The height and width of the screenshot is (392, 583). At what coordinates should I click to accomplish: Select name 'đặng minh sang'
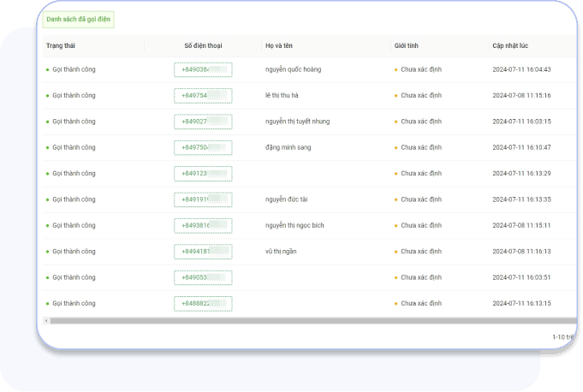tap(289, 147)
